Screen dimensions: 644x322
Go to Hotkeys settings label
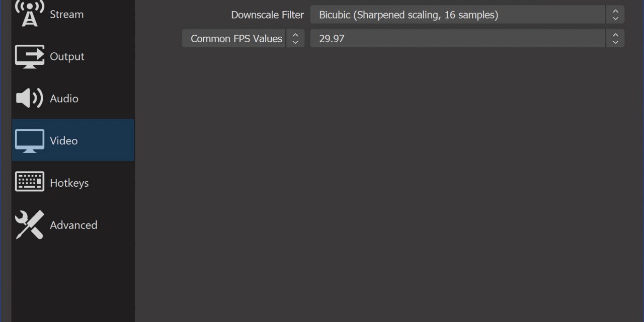coord(69,183)
